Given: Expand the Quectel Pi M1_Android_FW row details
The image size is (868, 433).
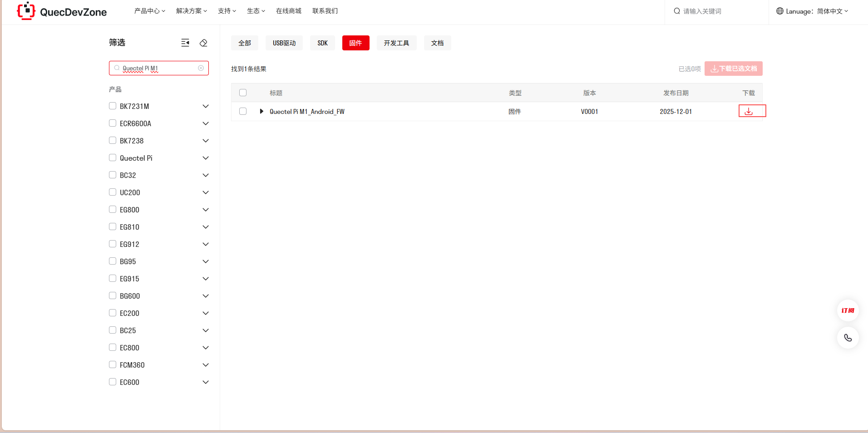Looking at the screenshot, I should [x=261, y=111].
